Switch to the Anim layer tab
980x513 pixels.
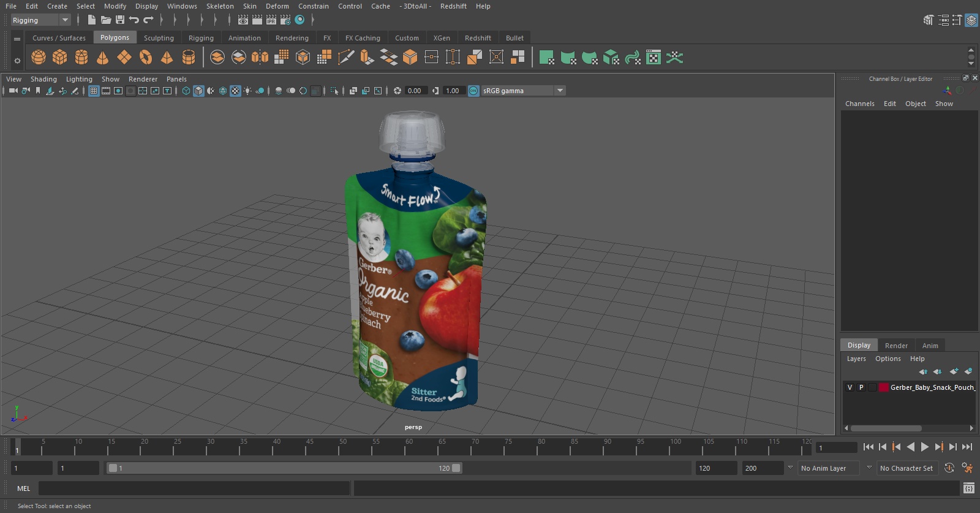tap(930, 346)
